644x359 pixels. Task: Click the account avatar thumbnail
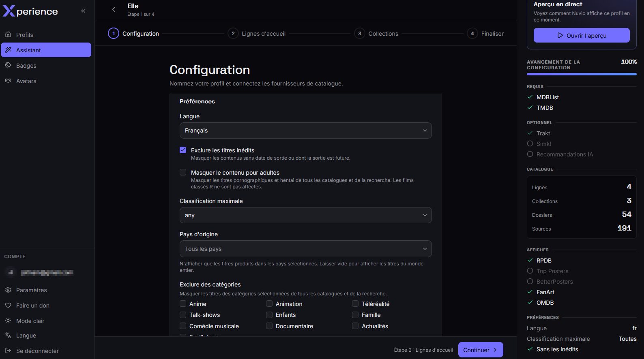[11, 272]
